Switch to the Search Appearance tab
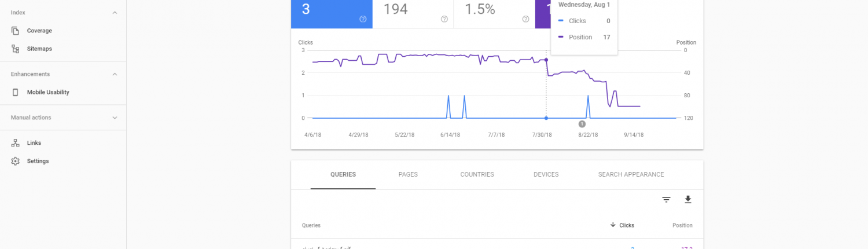This screenshot has width=868, height=249. (631, 174)
